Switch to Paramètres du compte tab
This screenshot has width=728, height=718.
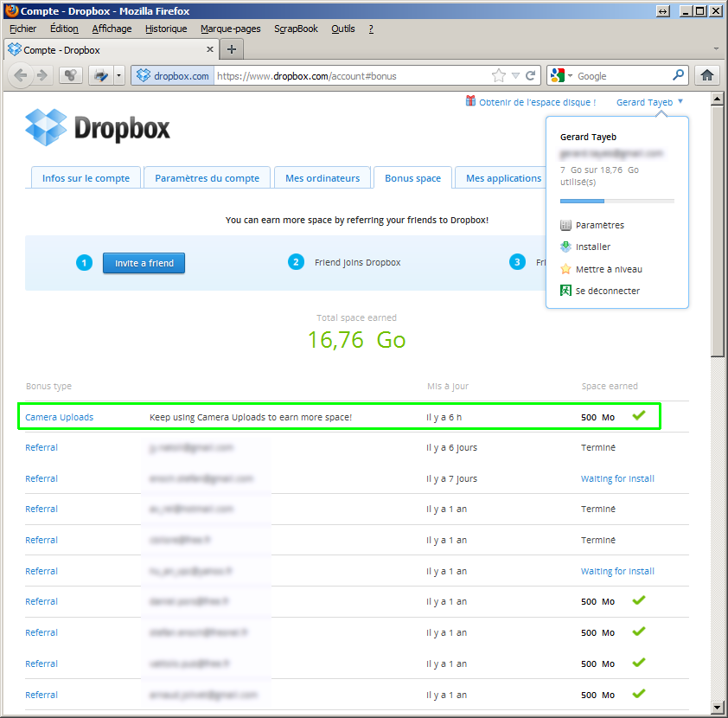(x=207, y=178)
